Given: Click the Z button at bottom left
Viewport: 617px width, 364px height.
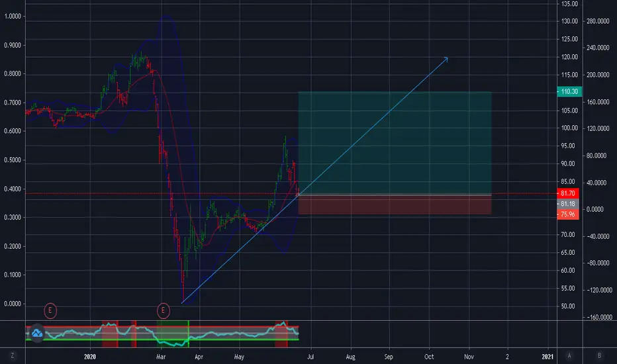Looking at the screenshot, I should [12, 356].
